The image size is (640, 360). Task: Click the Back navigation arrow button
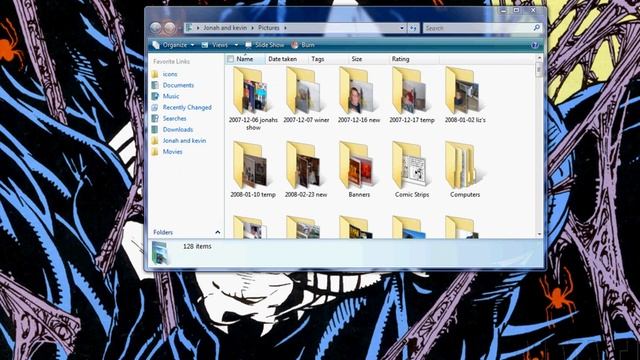[x=156, y=28]
